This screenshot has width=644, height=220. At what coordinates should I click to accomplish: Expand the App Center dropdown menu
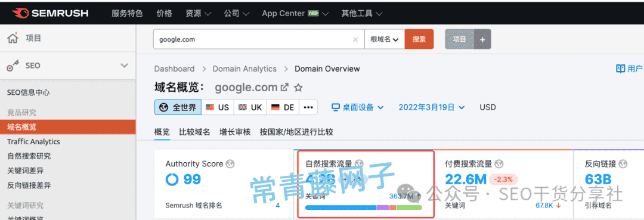point(295,14)
